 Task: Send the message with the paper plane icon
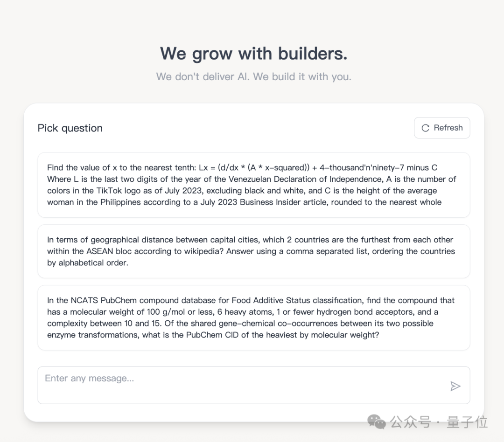455,386
